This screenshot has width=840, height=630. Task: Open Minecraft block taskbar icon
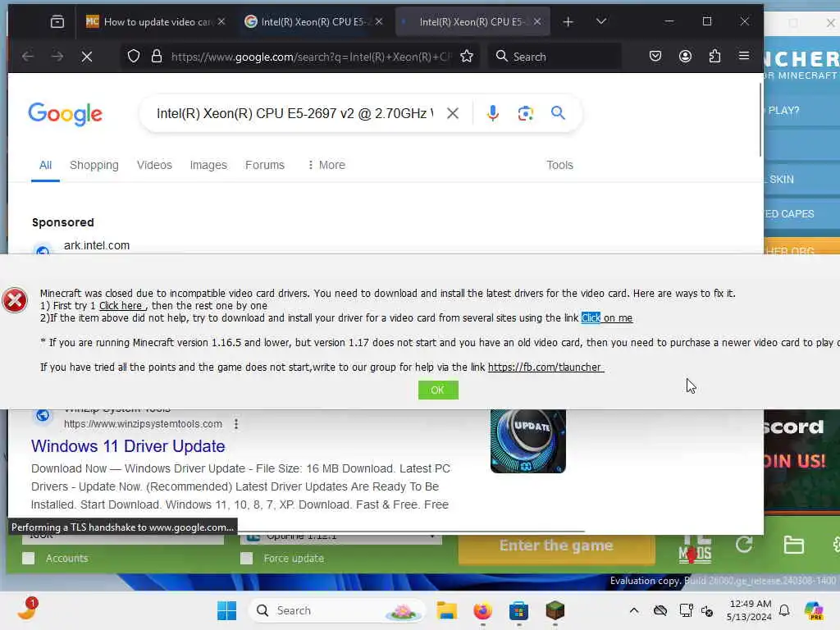pyautogui.click(x=555, y=610)
